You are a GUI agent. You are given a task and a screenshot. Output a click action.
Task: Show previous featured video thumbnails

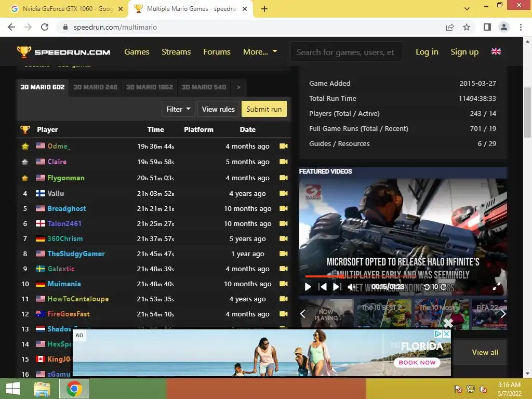click(303, 314)
